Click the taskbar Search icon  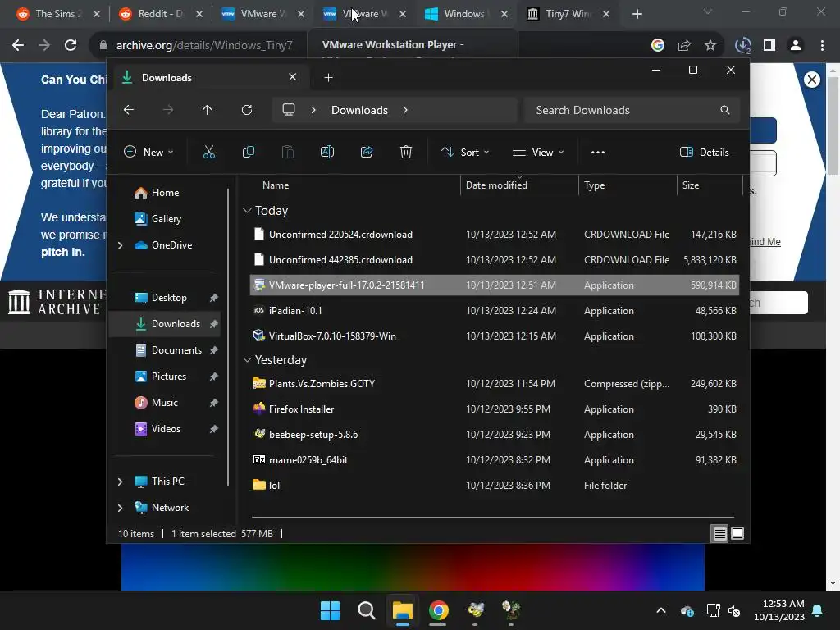click(367, 610)
